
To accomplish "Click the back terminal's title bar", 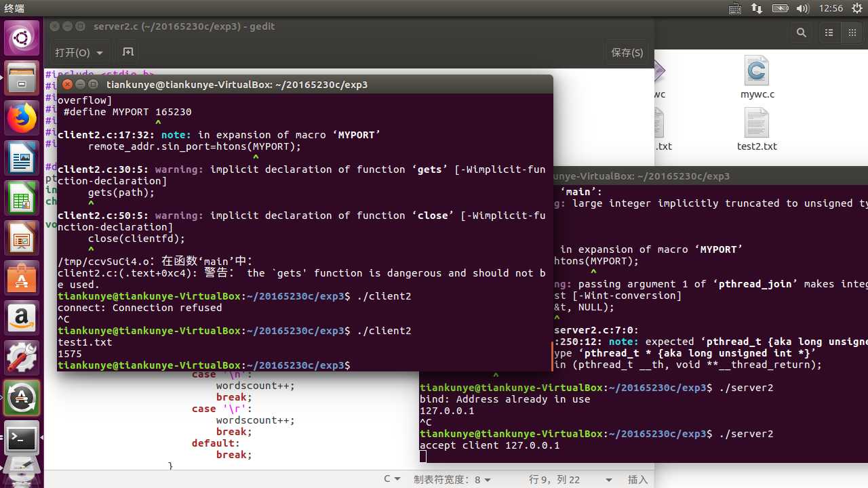I will (x=711, y=176).
